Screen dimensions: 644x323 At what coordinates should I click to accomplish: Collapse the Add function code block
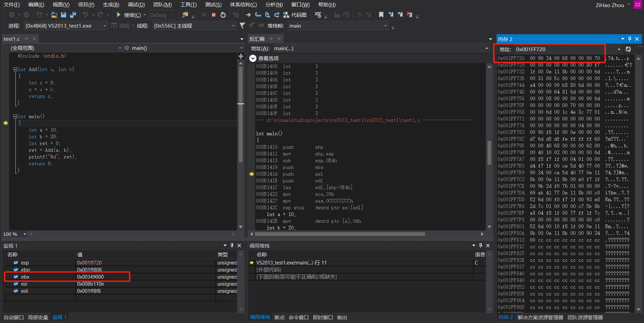pyautogui.click(x=15, y=69)
